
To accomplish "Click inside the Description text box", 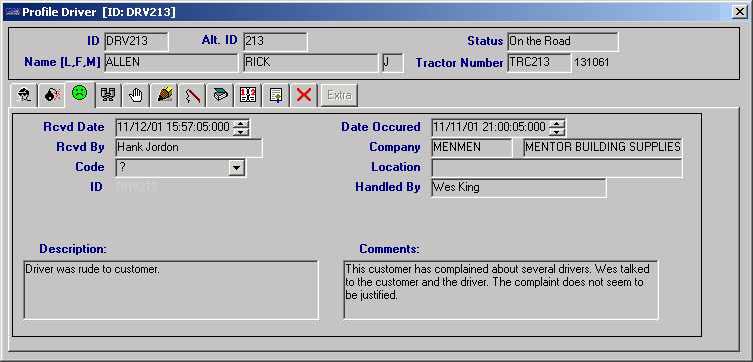I will click(171, 290).
